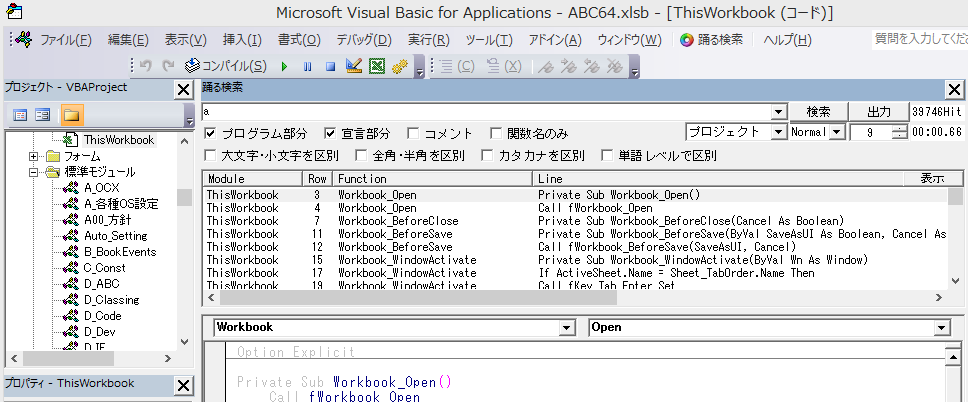Screen dimensions: 968x402
Task: Select the D_Classing module
Action: point(112,300)
